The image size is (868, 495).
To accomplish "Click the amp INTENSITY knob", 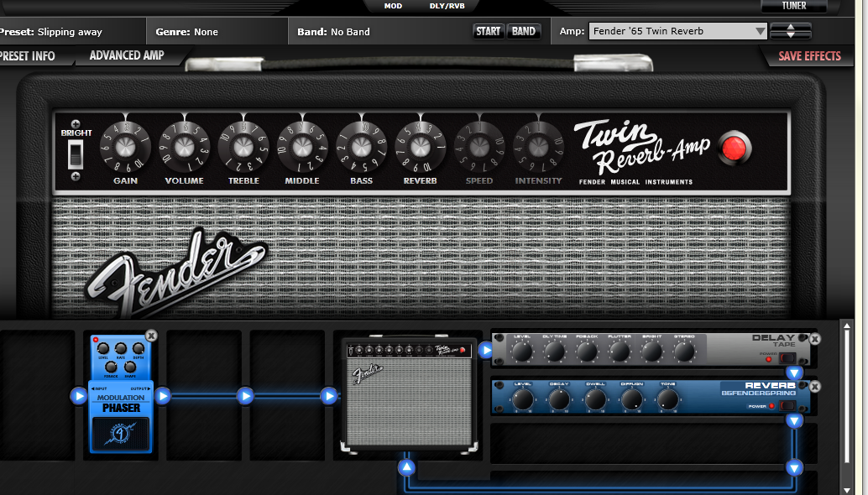I will [x=538, y=147].
